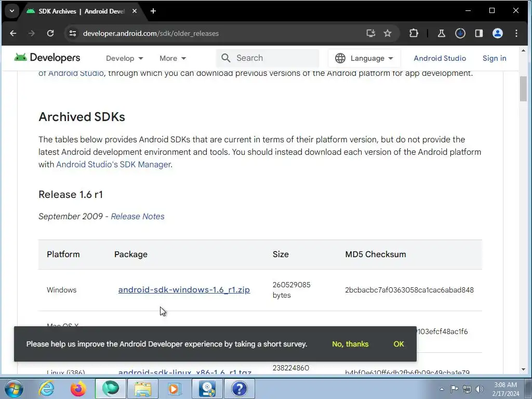Viewport: 532px width, 399px height.
Task: Show hidden tray icons arrow
Action: pos(442,389)
